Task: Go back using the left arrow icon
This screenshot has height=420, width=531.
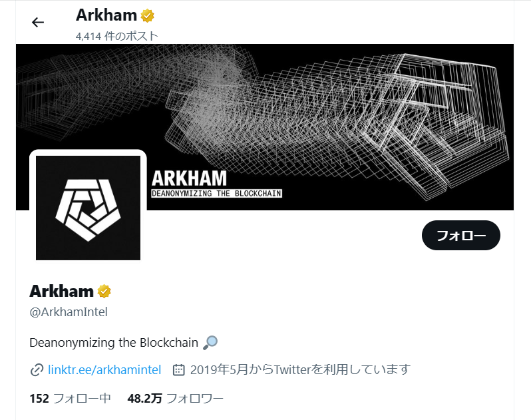Action: (x=37, y=23)
